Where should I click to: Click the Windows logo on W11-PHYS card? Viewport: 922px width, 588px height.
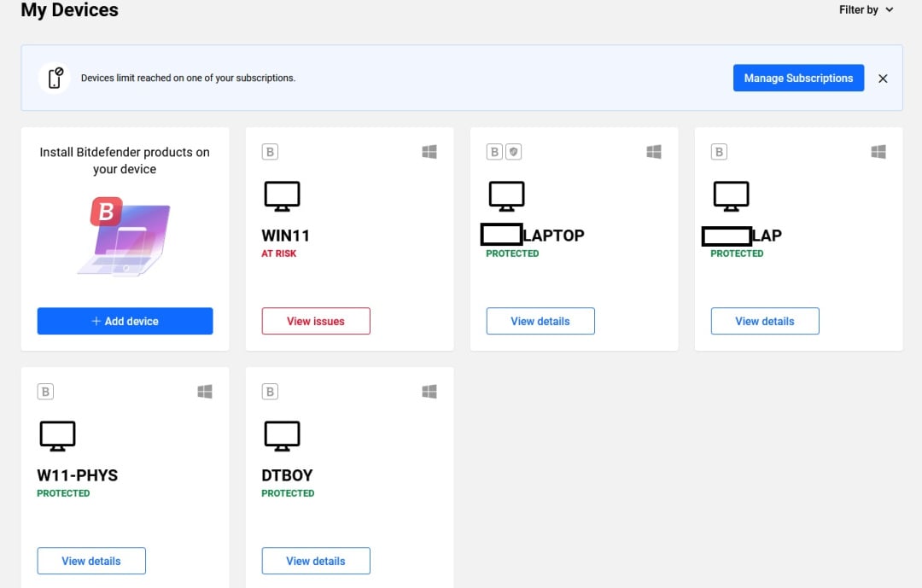[x=205, y=392]
